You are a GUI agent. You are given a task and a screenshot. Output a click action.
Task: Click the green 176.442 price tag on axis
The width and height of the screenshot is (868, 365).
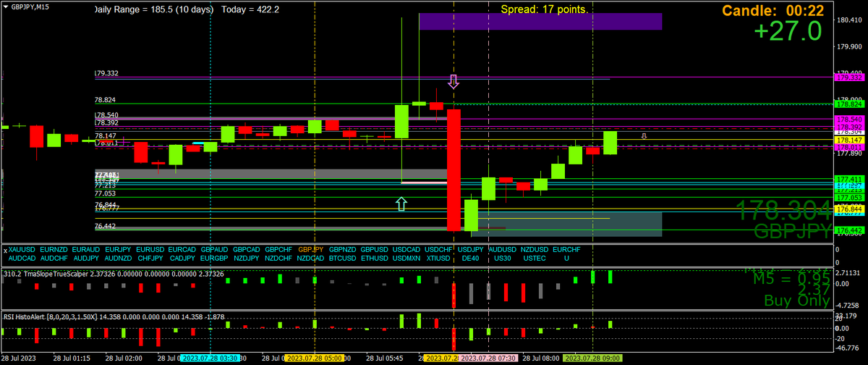(848, 230)
